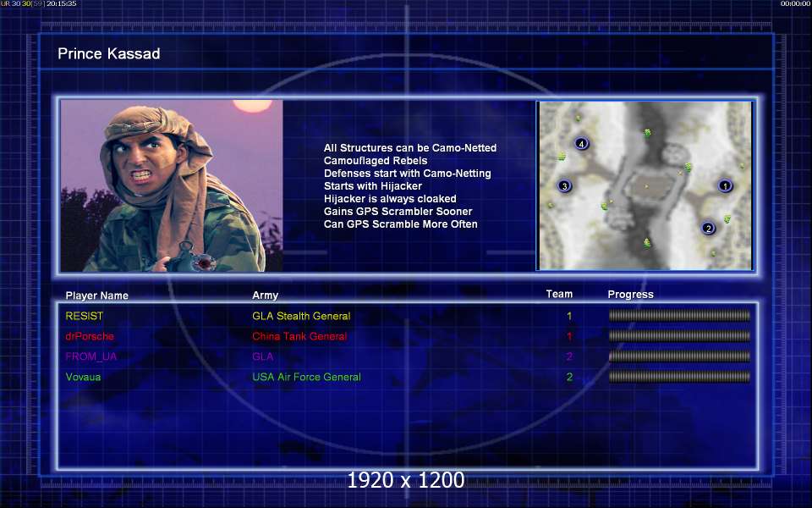The height and width of the screenshot is (508, 812).
Task: Click Vovaua's team number 2
Action: tap(569, 378)
